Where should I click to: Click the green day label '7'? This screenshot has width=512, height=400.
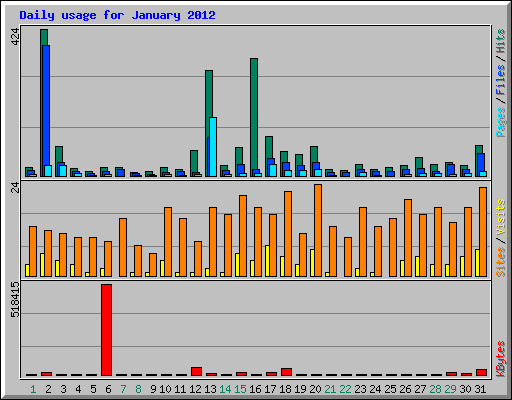point(123,389)
